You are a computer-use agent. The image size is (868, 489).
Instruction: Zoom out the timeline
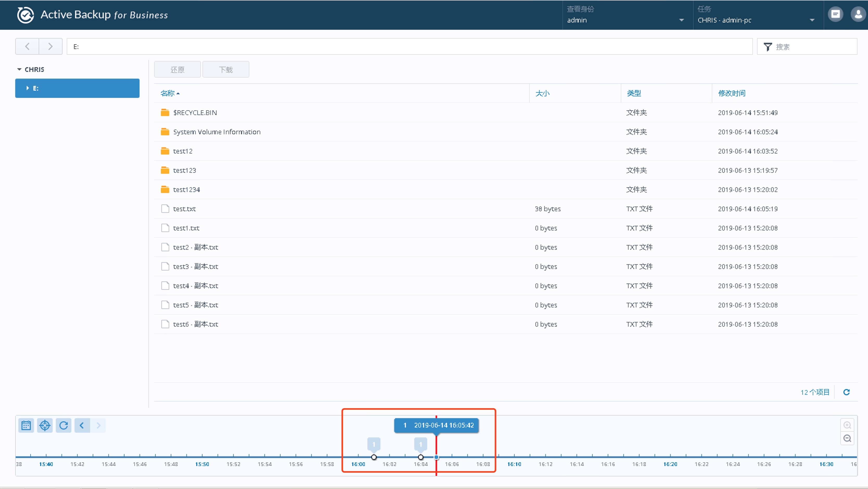pos(847,439)
